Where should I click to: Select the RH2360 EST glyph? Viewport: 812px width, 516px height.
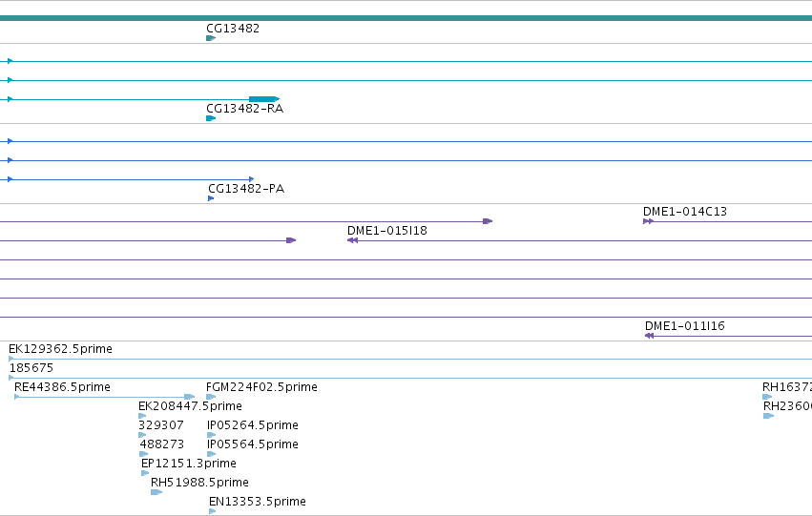(768, 416)
